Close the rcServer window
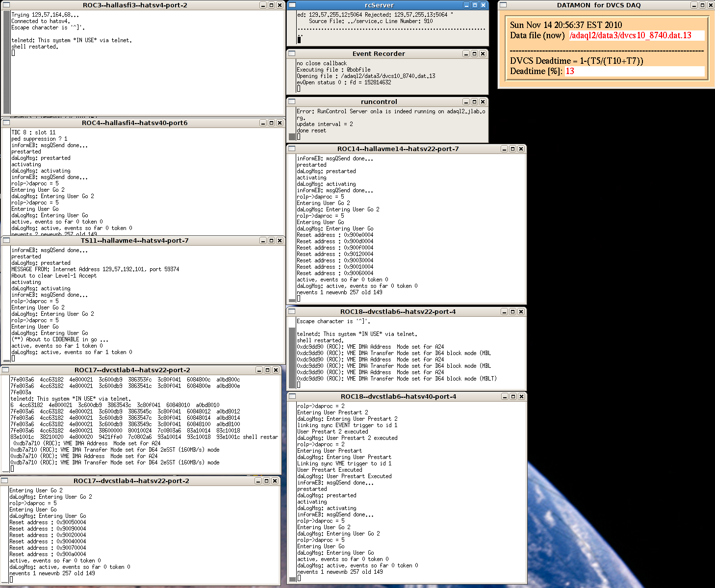Image resolution: width=715 pixels, height=588 pixels. coord(483,5)
